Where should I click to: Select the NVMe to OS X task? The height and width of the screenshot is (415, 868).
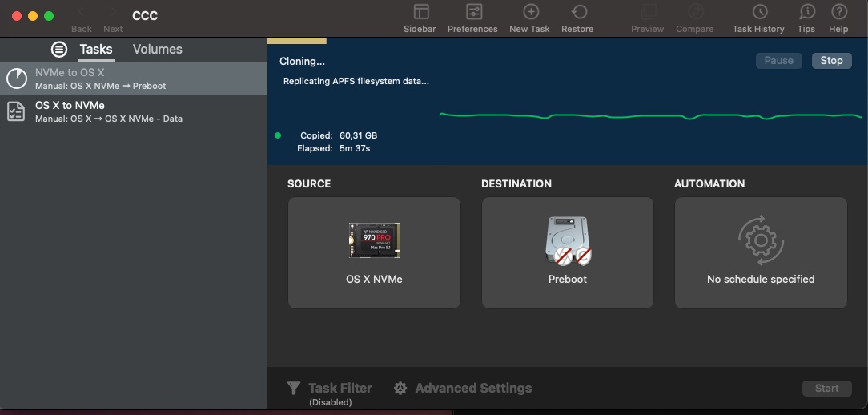[x=134, y=79]
